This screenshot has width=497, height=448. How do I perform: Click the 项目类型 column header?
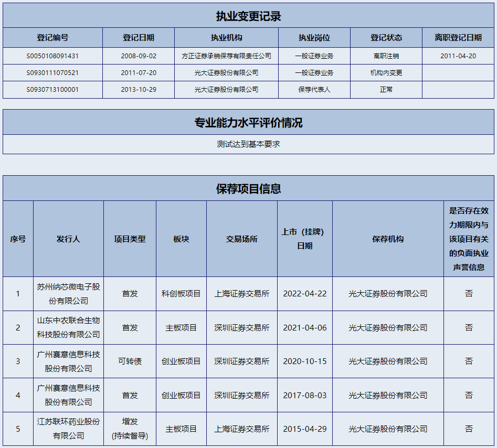(x=130, y=239)
